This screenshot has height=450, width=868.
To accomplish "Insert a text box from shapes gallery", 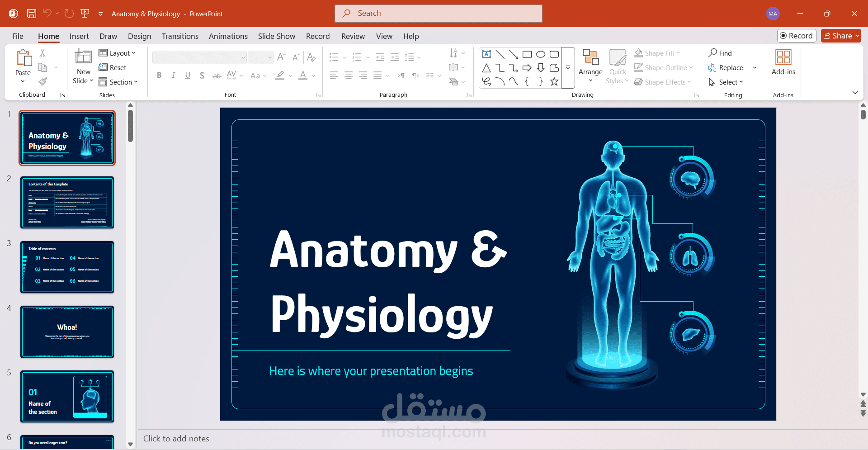I will coord(486,54).
